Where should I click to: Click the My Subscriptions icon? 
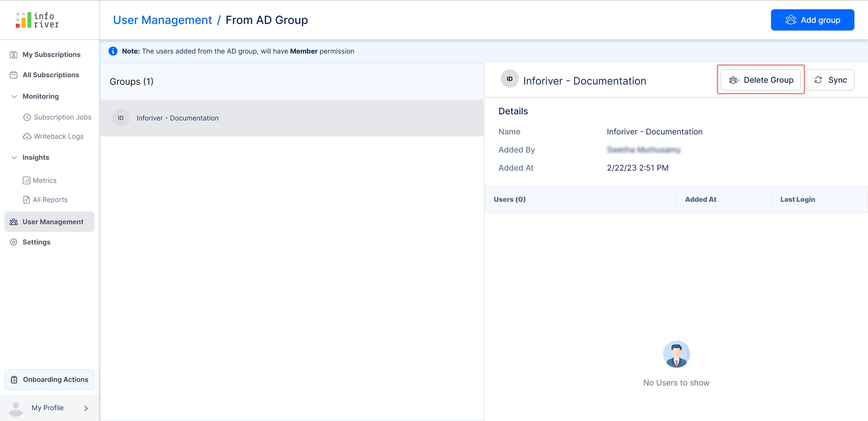point(14,55)
